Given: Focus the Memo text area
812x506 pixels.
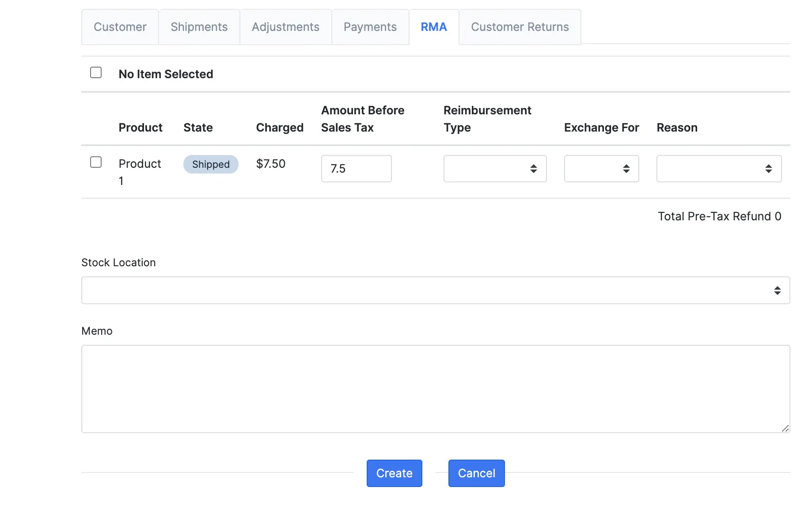Looking at the screenshot, I should 436,389.
